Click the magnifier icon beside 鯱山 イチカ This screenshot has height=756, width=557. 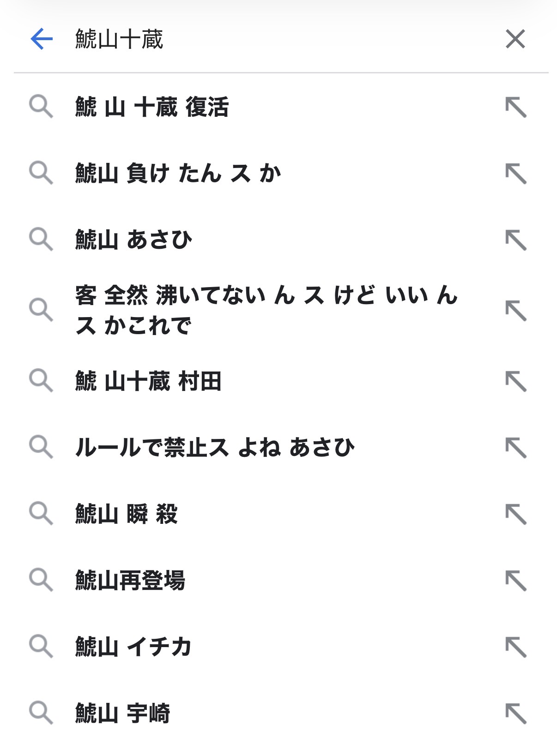coord(41,646)
